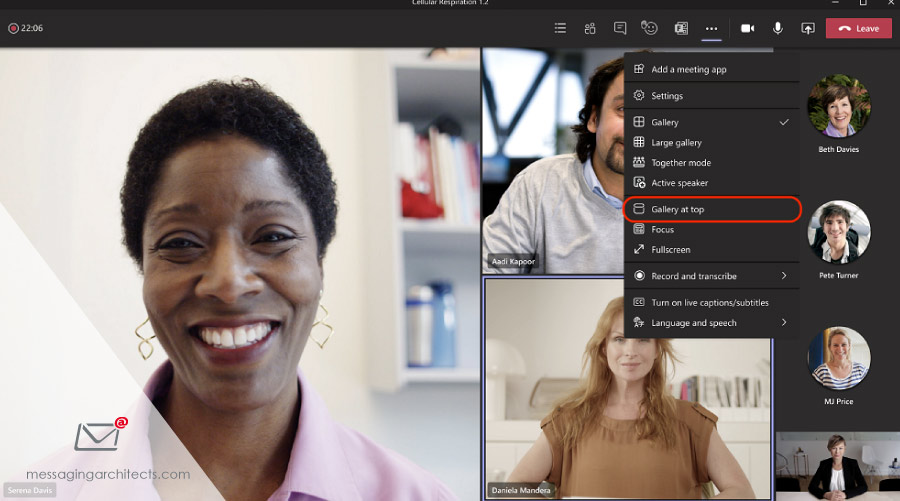Choose Active speaker view
The image size is (900, 501).
coord(679,183)
